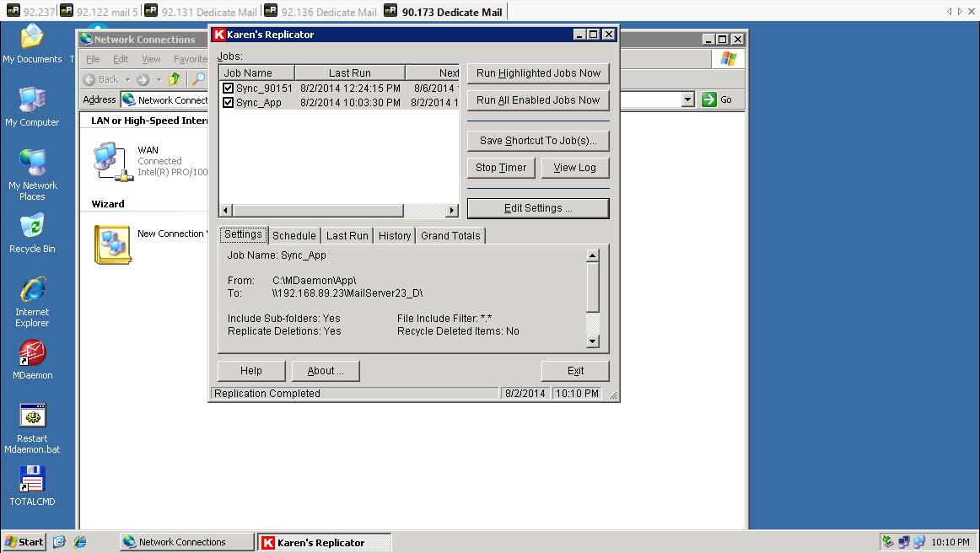Open My Documents desktop icon
Screen dimensions: 980x553
pyautogui.click(x=32, y=45)
